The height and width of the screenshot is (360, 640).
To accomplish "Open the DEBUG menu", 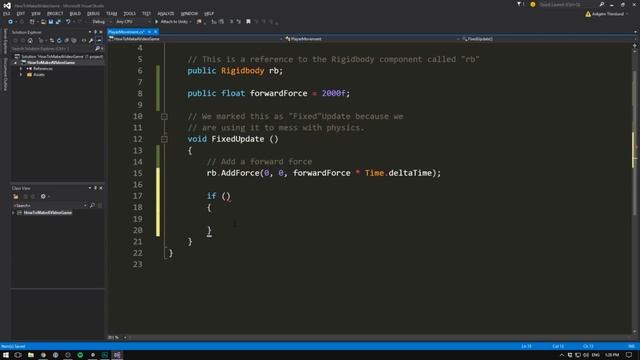I will 93,13.
